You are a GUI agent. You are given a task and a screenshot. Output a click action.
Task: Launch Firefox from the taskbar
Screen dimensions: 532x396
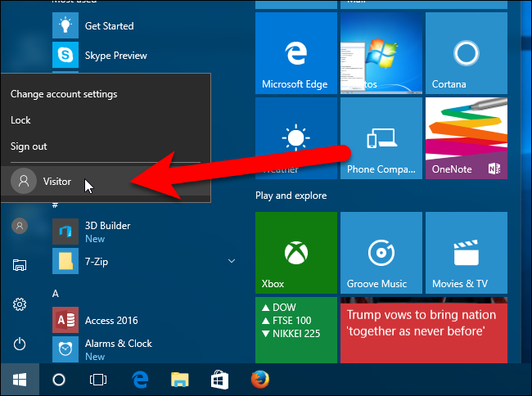[260, 380]
